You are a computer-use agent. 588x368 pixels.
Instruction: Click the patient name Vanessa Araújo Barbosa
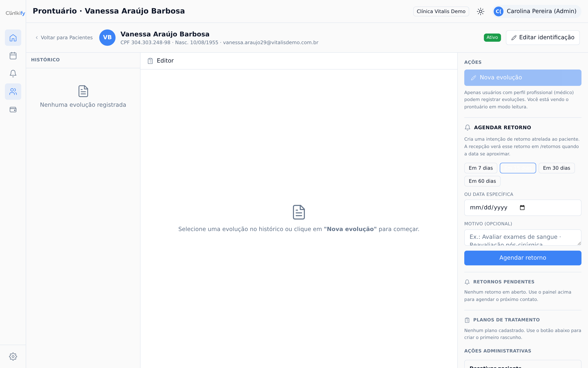[x=165, y=34]
